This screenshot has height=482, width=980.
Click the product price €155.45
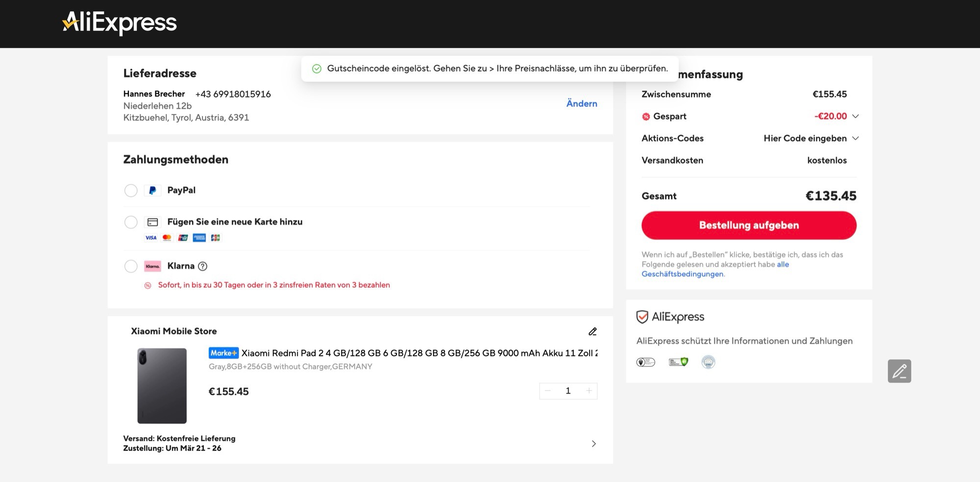[x=229, y=392]
